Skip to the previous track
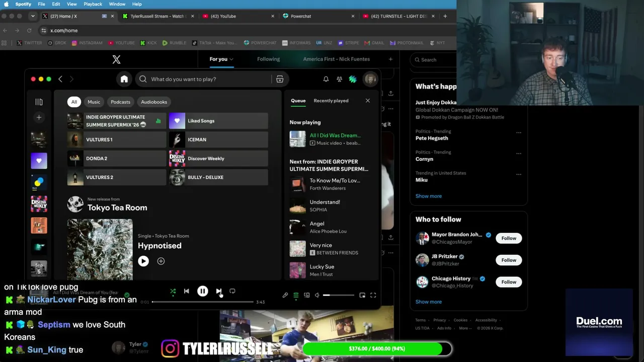The image size is (644, 362). coord(187,291)
